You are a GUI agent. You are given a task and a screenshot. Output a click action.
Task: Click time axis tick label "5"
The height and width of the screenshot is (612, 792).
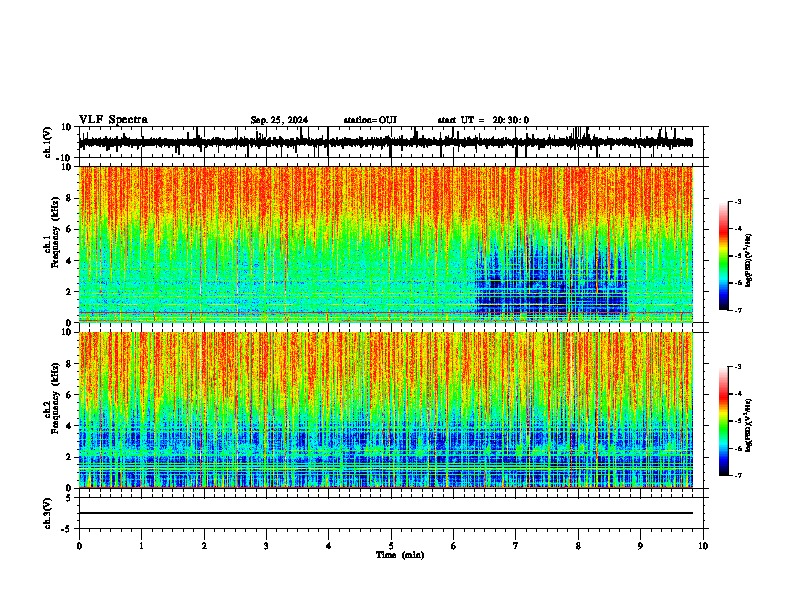[391, 546]
